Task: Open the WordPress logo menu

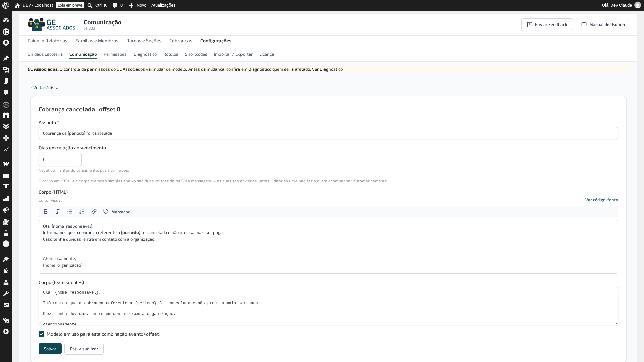Action: [6, 5]
